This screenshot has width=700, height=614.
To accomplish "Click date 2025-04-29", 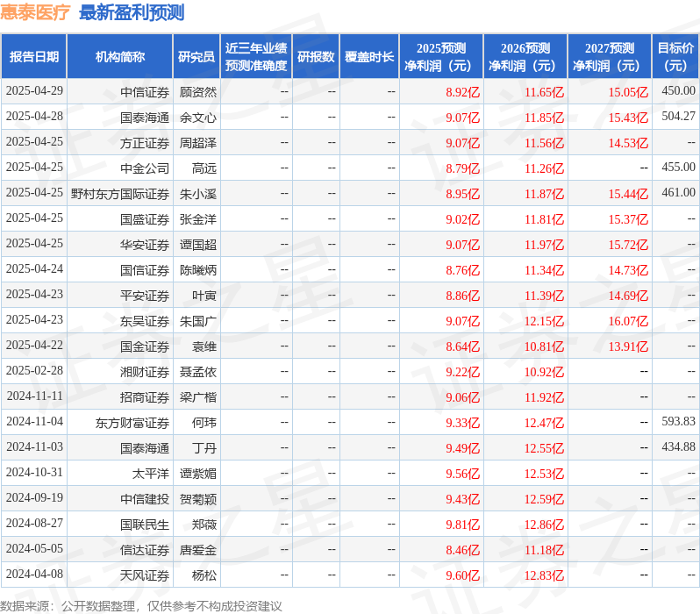I will 34,90.
